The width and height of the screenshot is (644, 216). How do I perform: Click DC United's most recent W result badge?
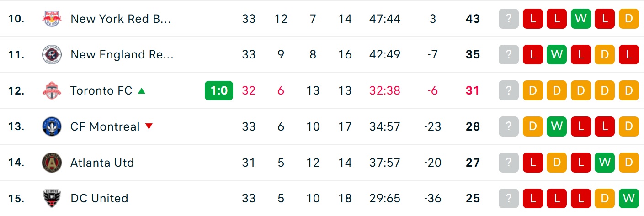click(628, 199)
